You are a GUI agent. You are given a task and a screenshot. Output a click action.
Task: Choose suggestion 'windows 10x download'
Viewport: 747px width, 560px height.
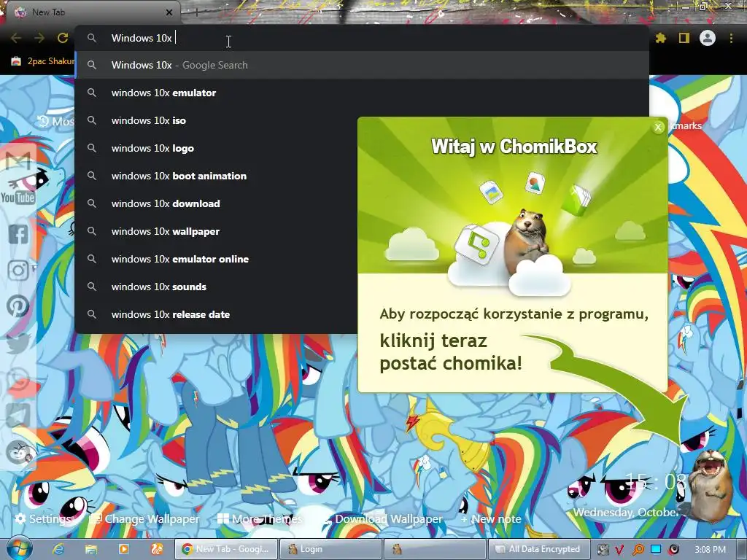pos(216,203)
